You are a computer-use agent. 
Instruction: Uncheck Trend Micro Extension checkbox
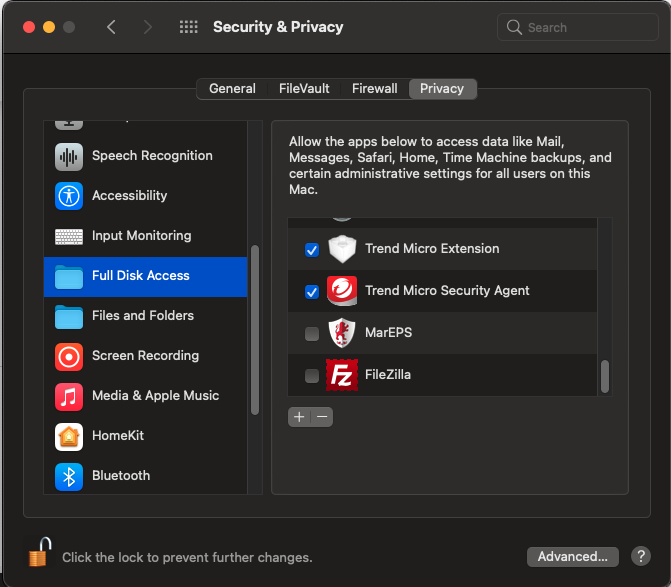point(312,249)
